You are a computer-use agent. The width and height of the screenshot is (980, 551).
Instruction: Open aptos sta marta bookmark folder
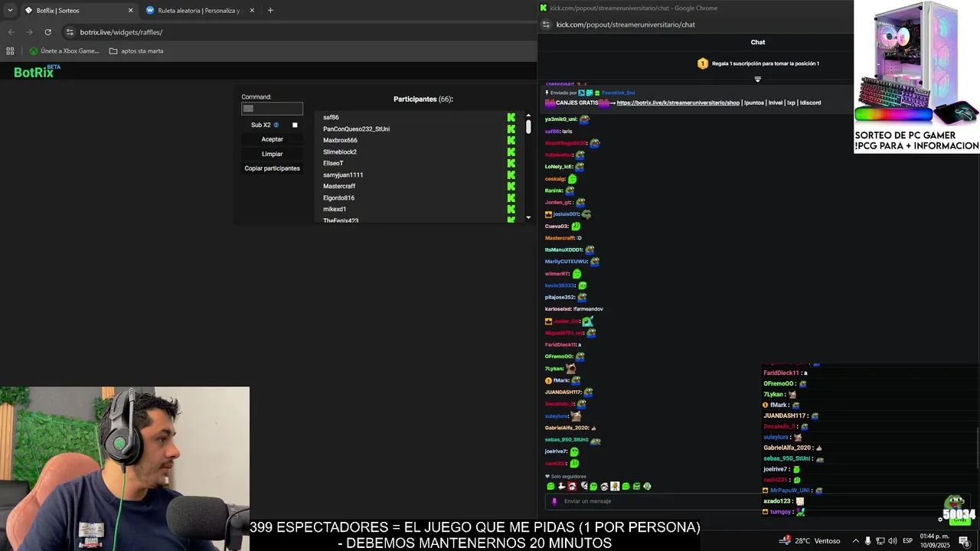(x=136, y=51)
